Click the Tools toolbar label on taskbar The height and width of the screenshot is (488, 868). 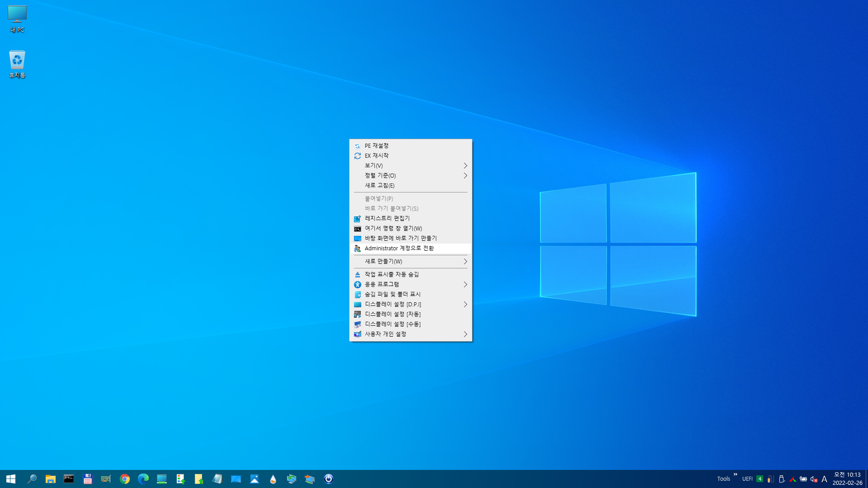[723, 479]
